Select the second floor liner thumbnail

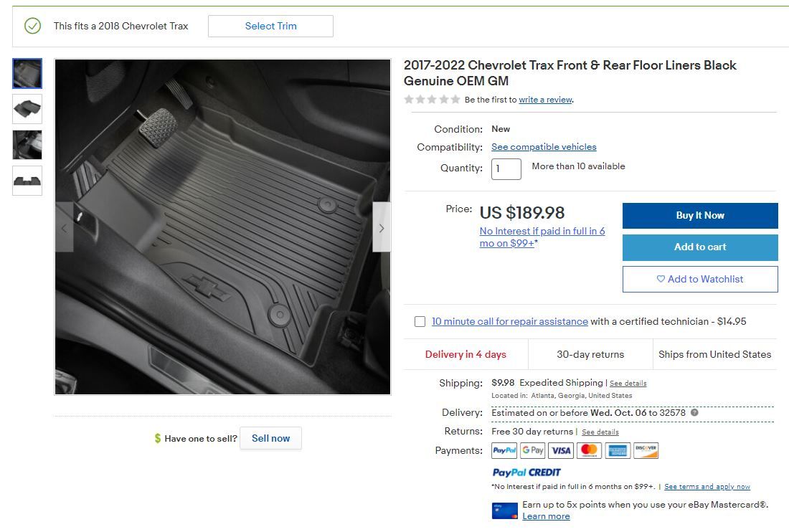click(x=27, y=109)
